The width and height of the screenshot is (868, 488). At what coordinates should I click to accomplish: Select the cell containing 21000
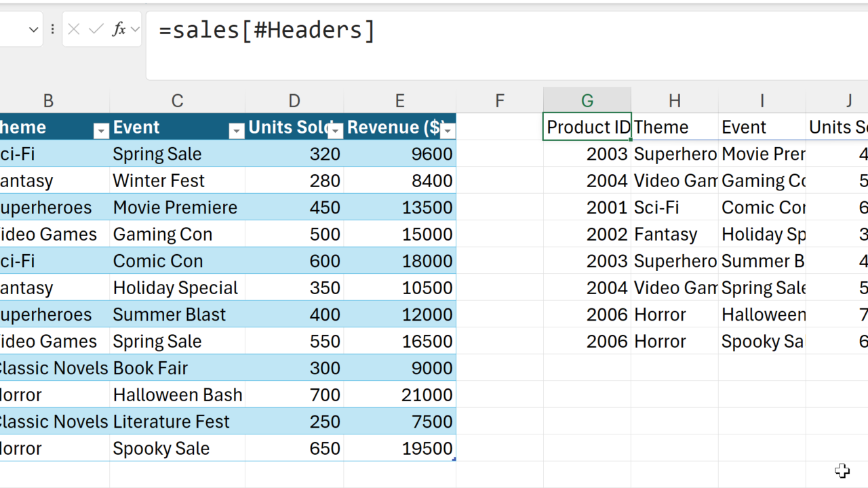(x=400, y=394)
